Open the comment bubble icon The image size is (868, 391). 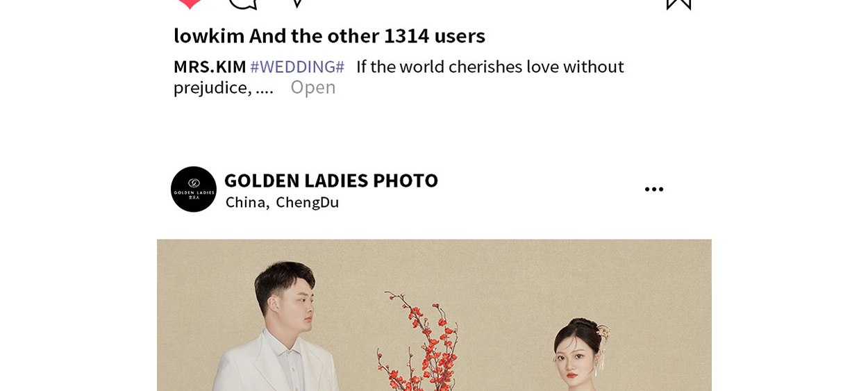[x=242, y=4]
